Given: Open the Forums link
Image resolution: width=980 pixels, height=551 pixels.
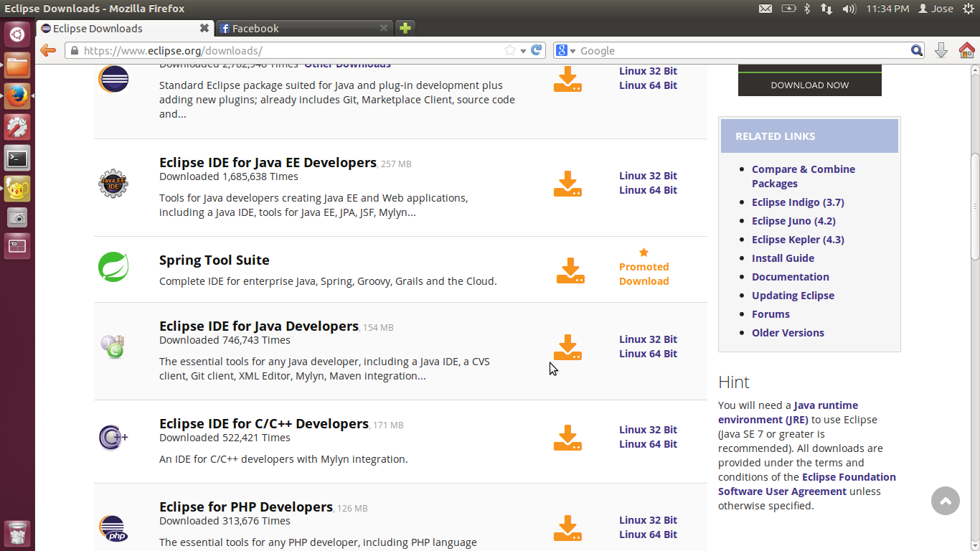Looking at the screenshot, I should coord(771,314).
